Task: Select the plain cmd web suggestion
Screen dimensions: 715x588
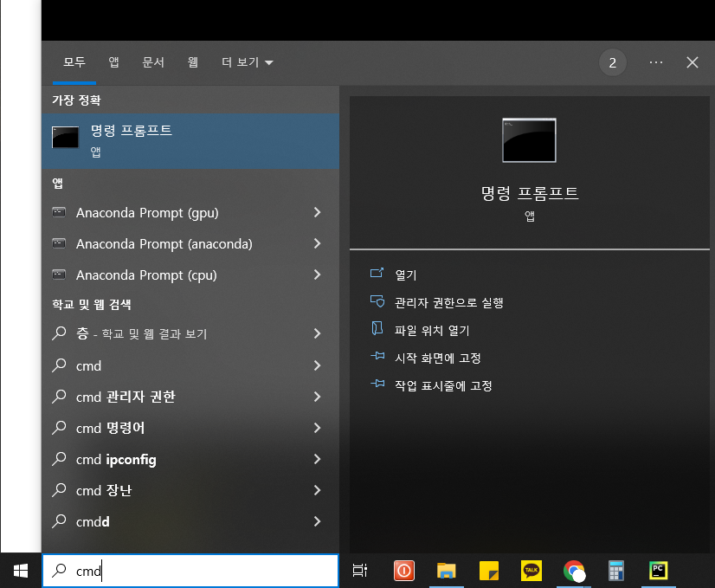Action: 190,365
